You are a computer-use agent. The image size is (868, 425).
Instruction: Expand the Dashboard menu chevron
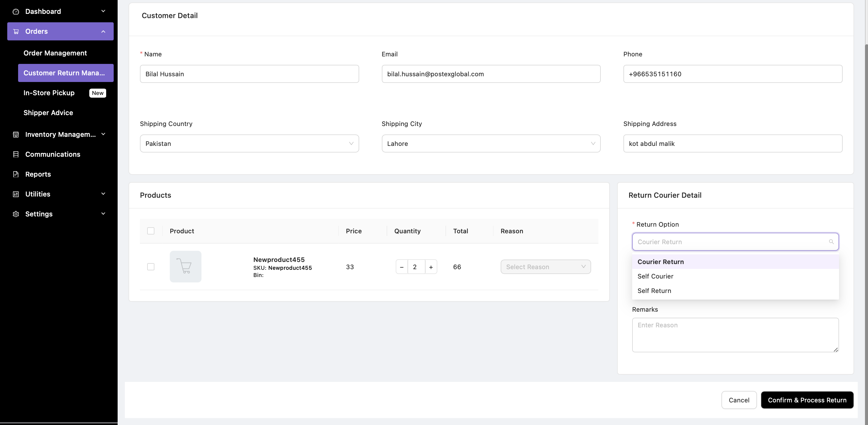[x=103, y=11]
